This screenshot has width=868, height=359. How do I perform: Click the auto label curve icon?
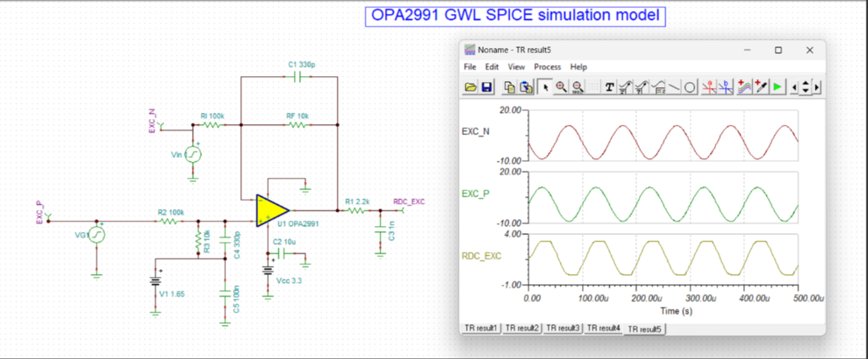(x=626, y=87)
